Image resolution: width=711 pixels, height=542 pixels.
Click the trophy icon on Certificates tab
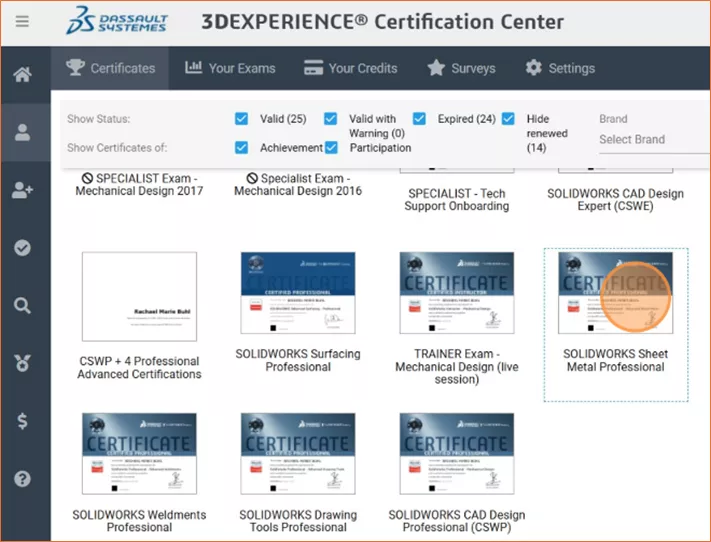click(x=75, y=68)
